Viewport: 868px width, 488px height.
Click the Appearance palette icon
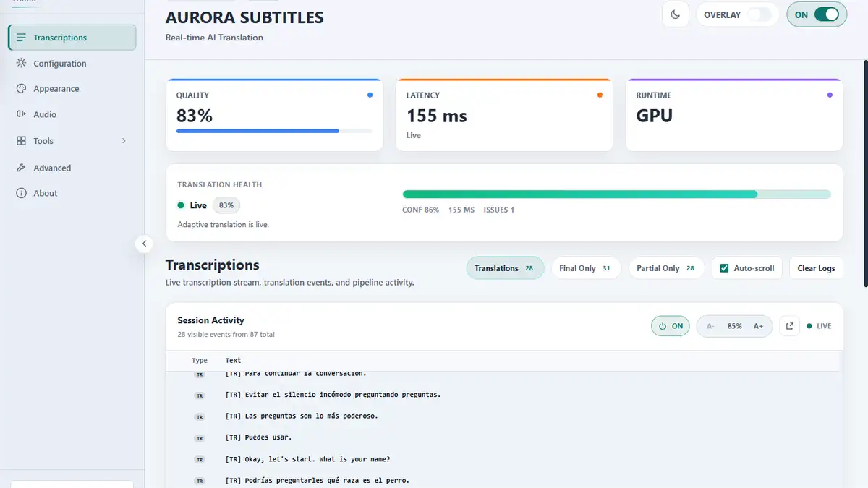pos(22,88)
